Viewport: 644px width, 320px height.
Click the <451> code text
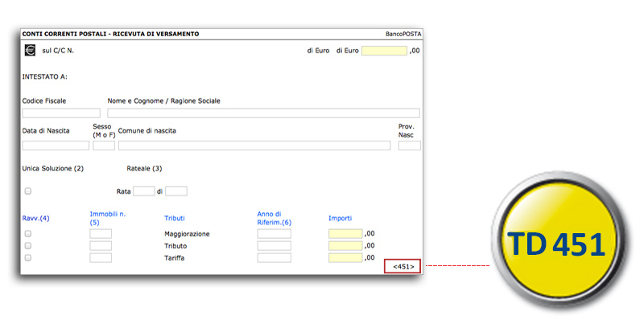(403, 266)
